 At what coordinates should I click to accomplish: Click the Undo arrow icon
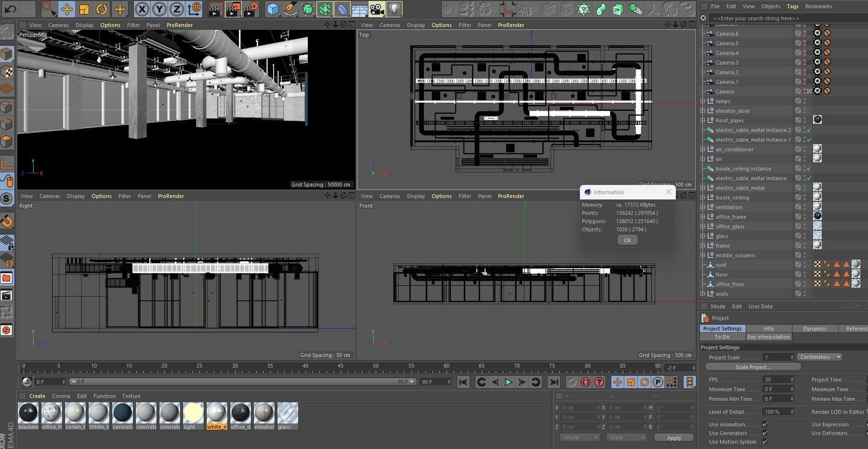[x=10, y=9]
